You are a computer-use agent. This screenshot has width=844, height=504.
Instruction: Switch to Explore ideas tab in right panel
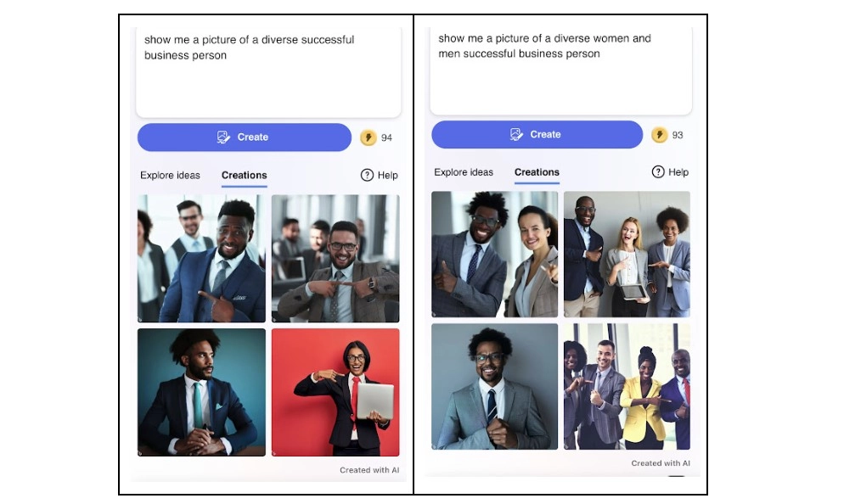coord(464,172)
